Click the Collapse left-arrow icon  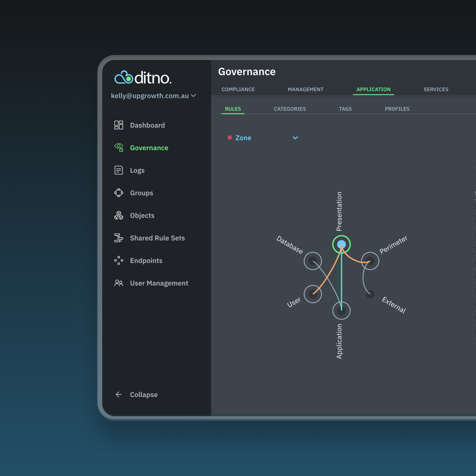(x=119, y=394)
